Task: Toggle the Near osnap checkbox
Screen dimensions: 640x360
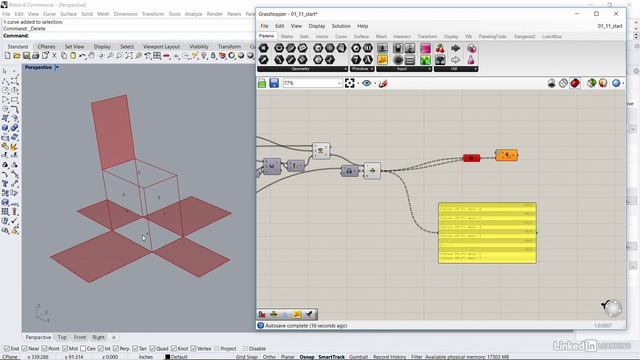Action: point(24,349)
